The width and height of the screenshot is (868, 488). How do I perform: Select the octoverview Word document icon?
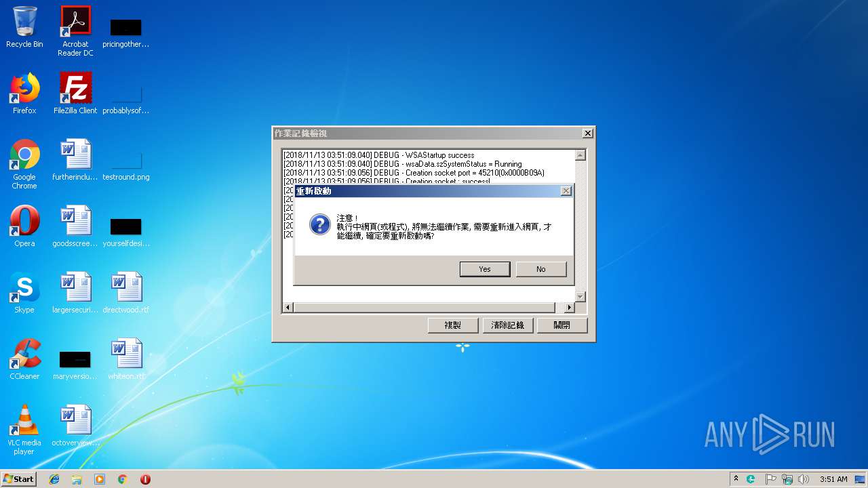click(75, 426)
